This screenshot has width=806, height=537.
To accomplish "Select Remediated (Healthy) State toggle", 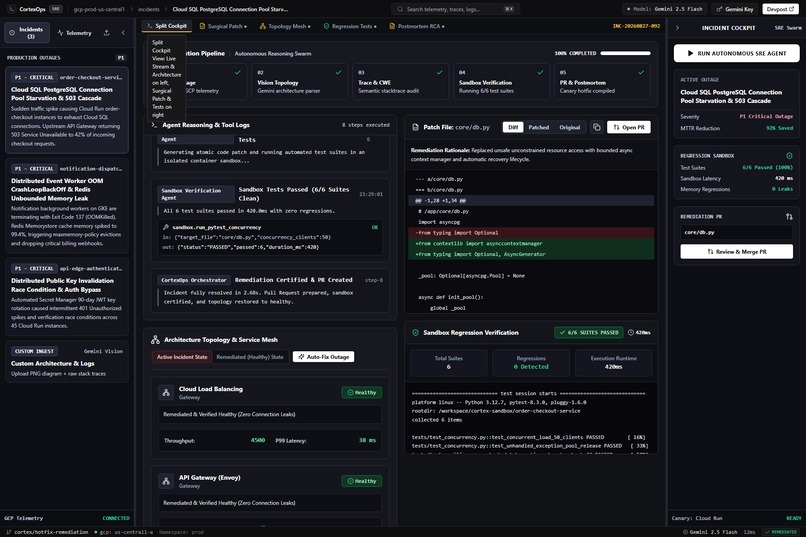I will (249, 357).
